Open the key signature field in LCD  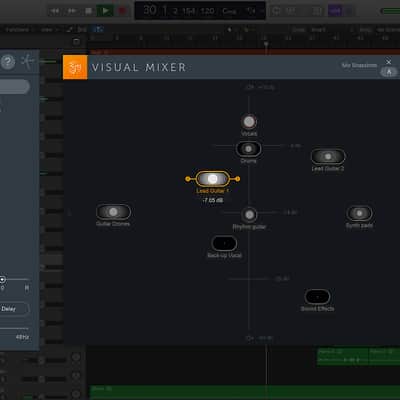coord(229,11)
